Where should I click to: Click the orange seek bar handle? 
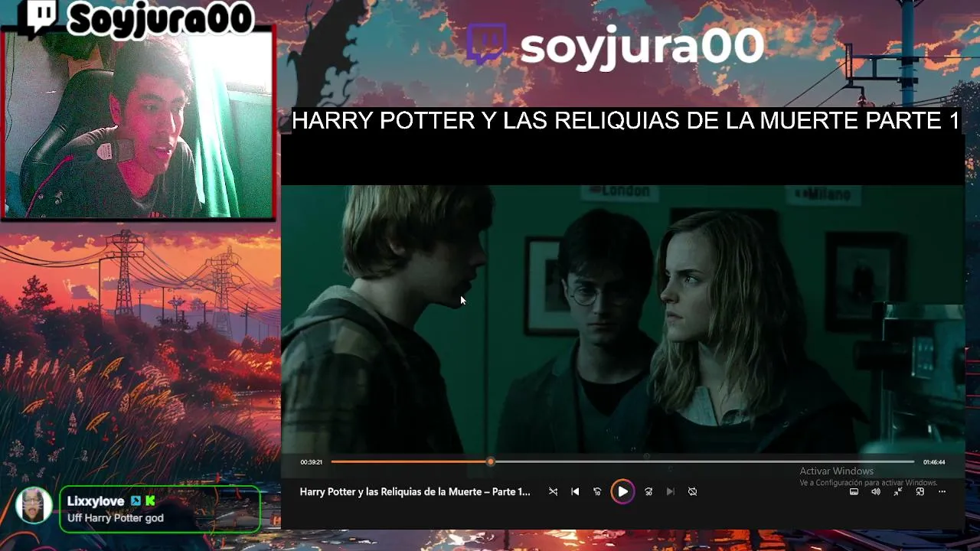click(491, 461)
